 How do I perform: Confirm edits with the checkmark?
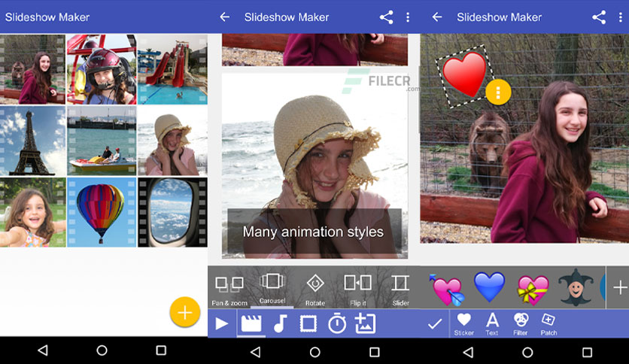(x=435, y=323)
